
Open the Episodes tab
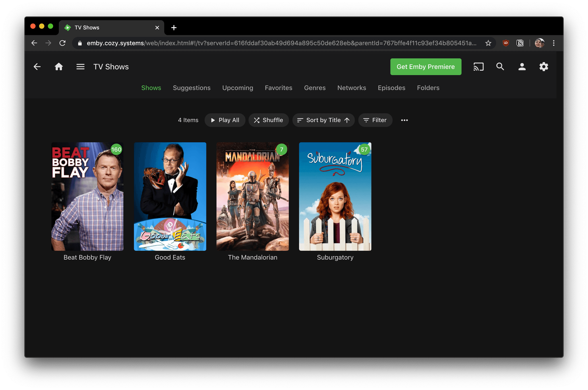(x=391, y=88)
